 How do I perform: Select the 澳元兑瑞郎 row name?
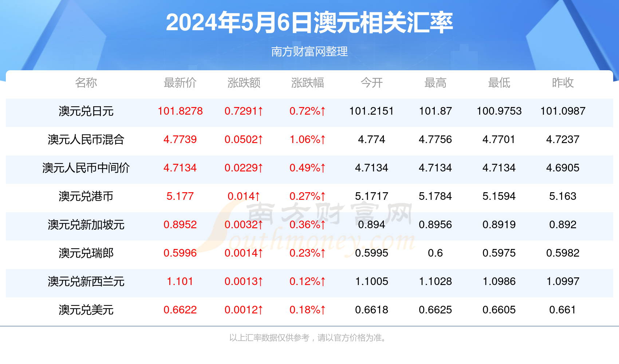coord(86,253)
